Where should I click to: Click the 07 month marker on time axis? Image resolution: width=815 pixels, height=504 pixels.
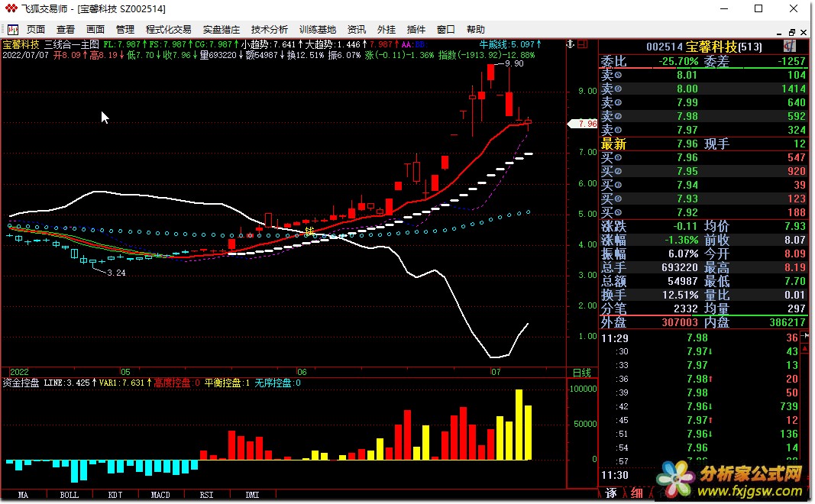[496, 372]
